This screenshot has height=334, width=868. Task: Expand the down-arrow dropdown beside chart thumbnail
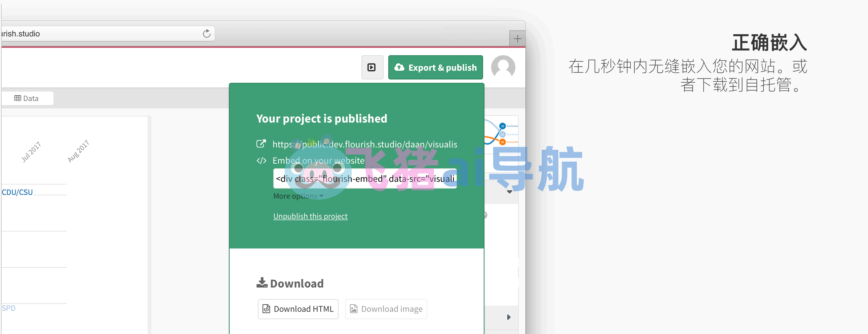510,192
